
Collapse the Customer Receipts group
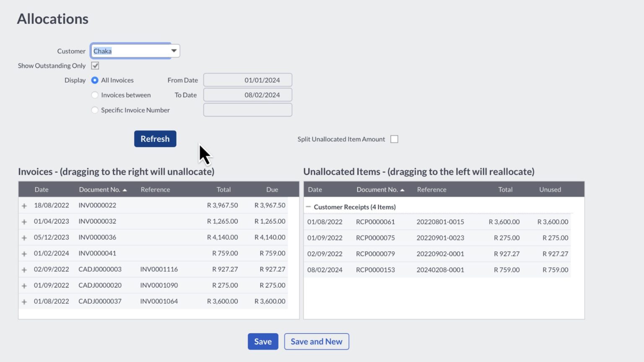tap(308, 207)
